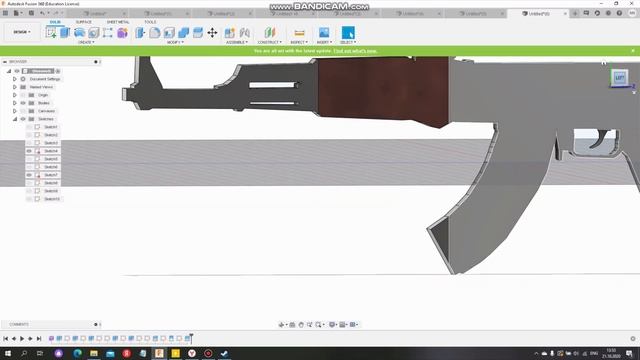
Task: Open Display Settings in navigation bar
Action: 333,324
